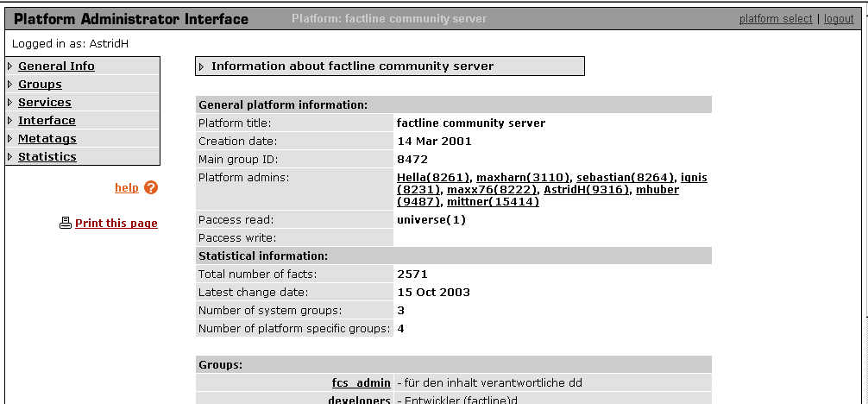The width and height of the screenshot is (868, 404).
Task: Click the Main group ID value 8472
Action: [412, 160]
